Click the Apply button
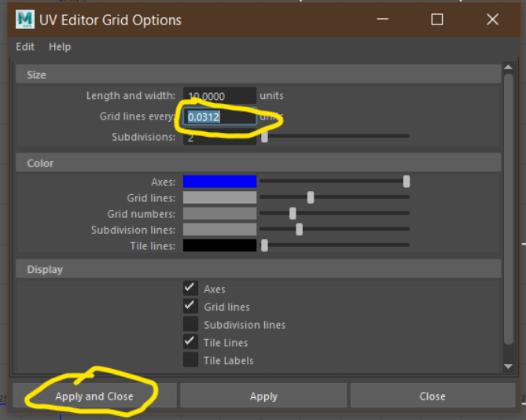Screen dimensions: 526x420 (263, 396)
